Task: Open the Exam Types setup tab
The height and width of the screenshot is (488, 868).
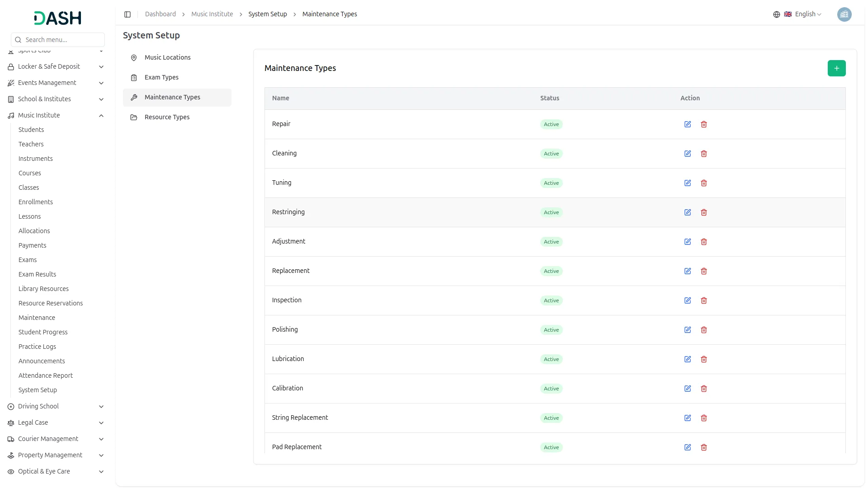Action: [x=161, y=78]
